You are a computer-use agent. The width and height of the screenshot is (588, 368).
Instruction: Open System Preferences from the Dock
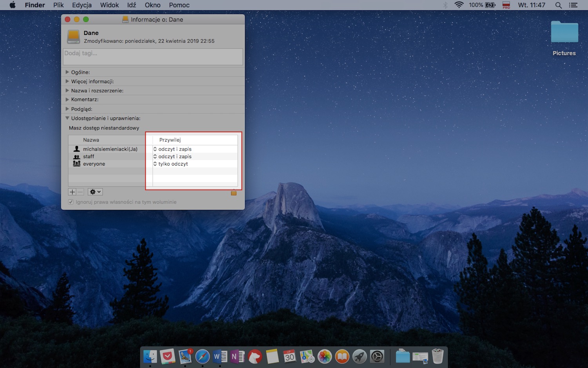[377, 357]
